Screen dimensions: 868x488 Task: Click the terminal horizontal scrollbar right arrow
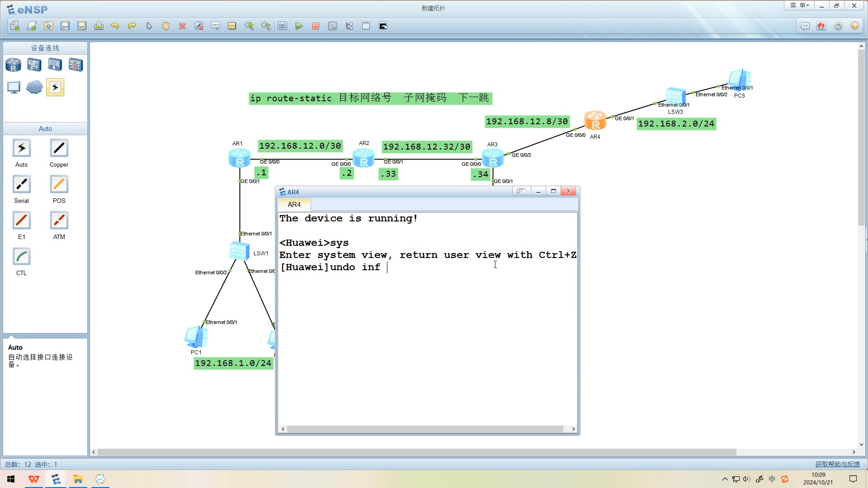[x=573, y=429]
